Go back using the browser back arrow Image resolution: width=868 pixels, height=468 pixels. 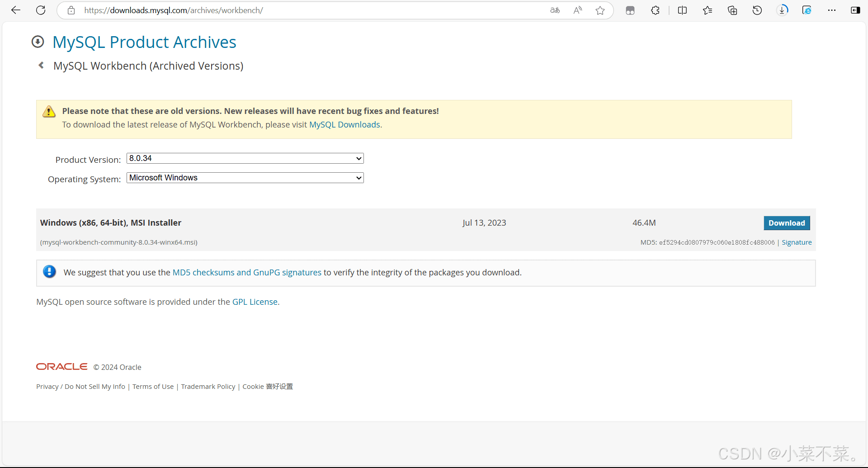[16, 10]
